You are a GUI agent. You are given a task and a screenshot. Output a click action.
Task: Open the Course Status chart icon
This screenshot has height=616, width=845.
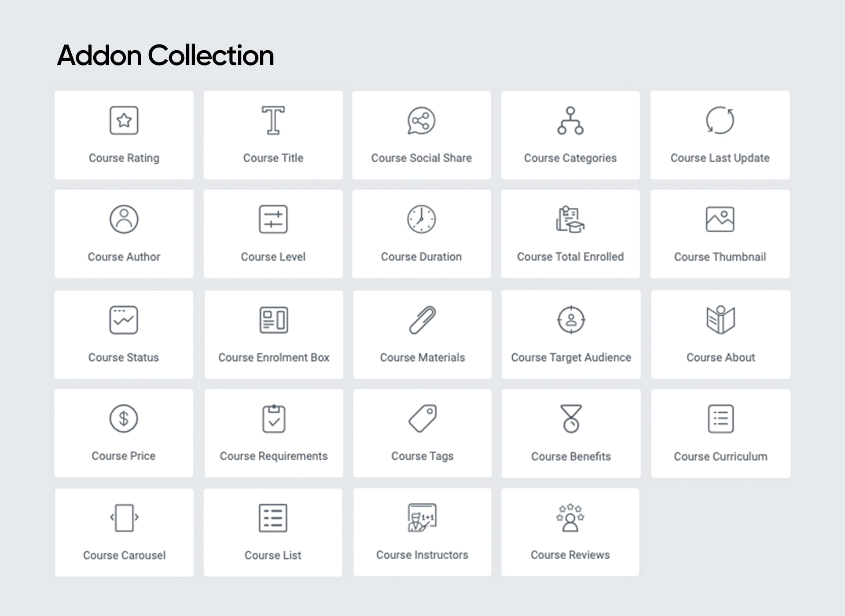[124, 320]
